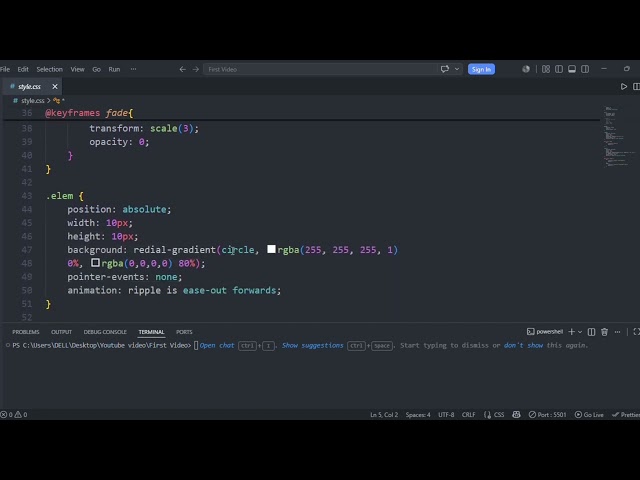Viewport: 640px width, 480px height.
Task: Go back using the left arrow
Action: (182, 69)
